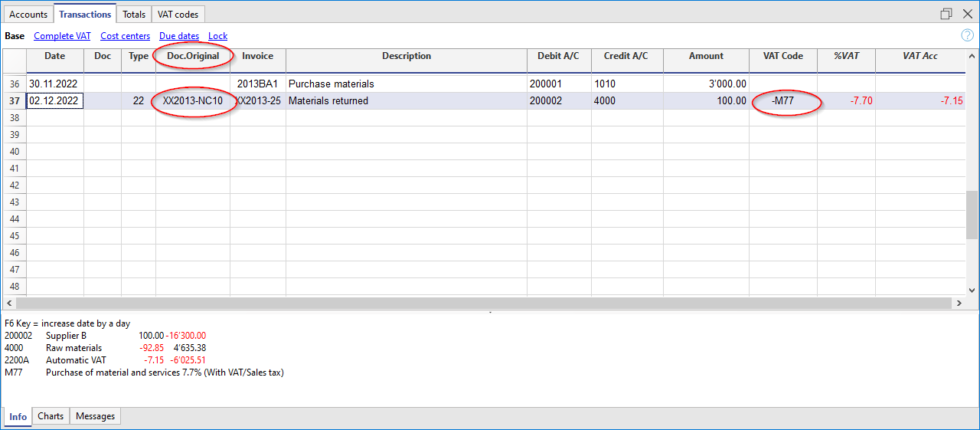Click the XX2013-NC10 Doc.Original cell
980x430 pixels.
coord(193,100)
